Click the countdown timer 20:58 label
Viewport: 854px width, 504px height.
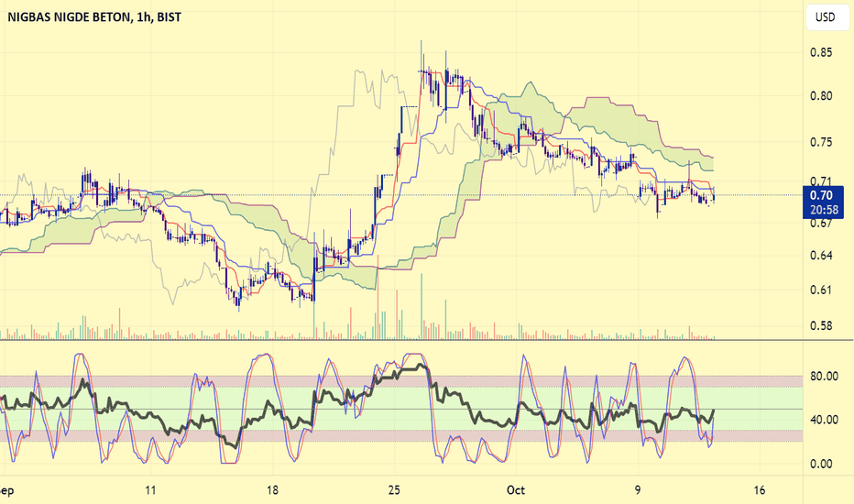(823, 210)
